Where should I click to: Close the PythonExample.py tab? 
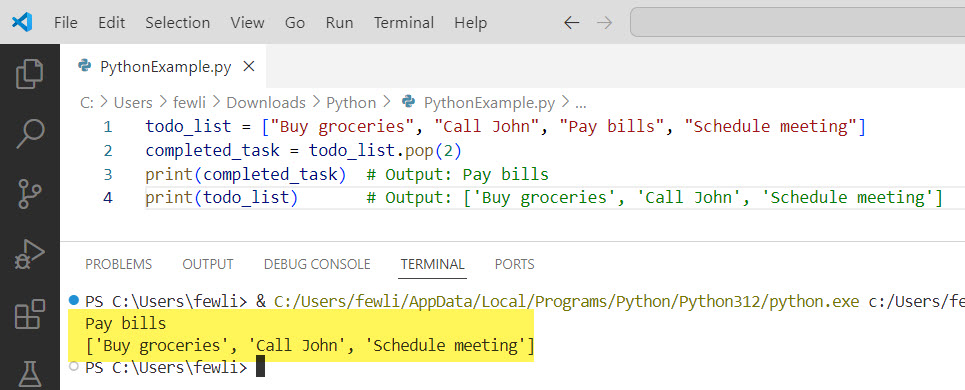click(x=249, y=66)
